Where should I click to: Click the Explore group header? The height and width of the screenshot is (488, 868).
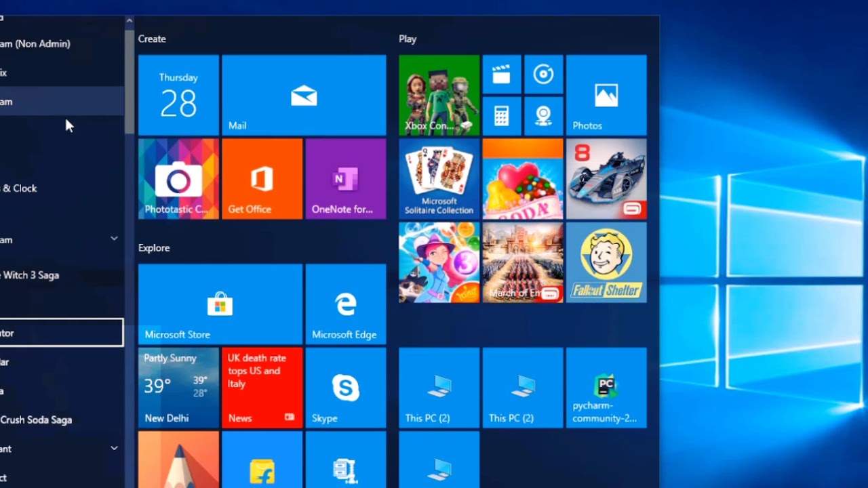154,247
